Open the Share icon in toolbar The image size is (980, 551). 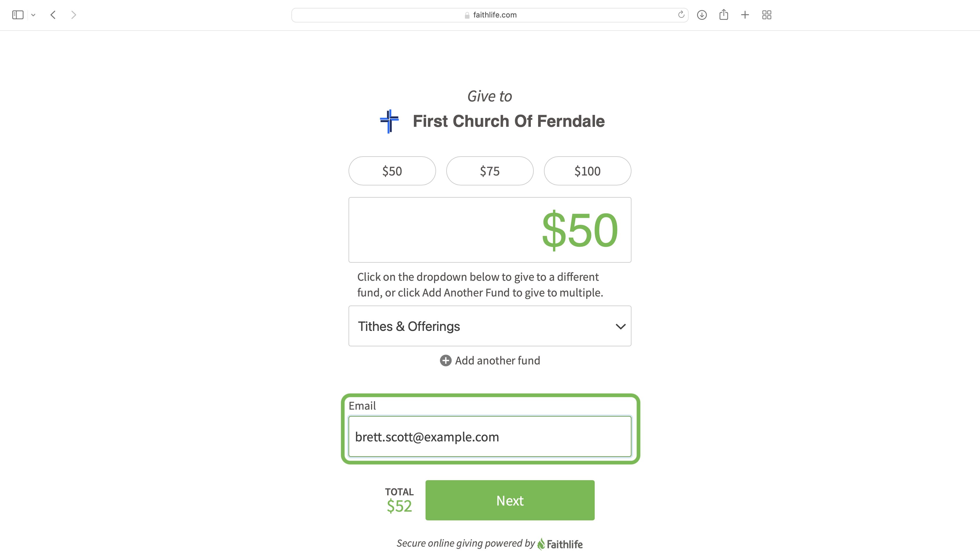(x=724, y=15)
